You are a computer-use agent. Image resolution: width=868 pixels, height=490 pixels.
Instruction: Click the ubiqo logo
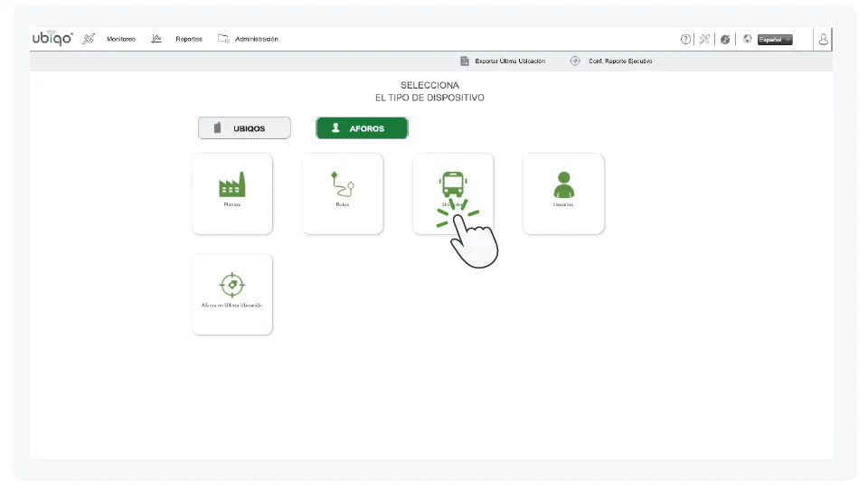[x=52, y=38]
